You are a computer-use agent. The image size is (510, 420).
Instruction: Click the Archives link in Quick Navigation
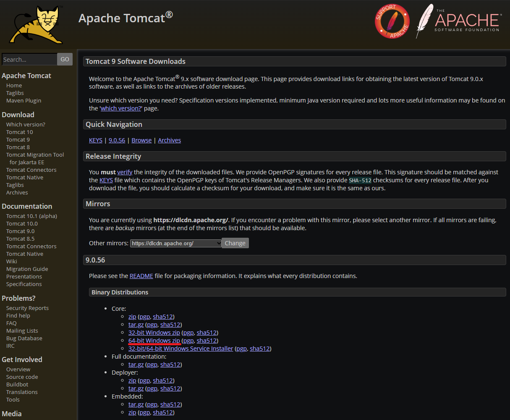(x=170, y=140)
